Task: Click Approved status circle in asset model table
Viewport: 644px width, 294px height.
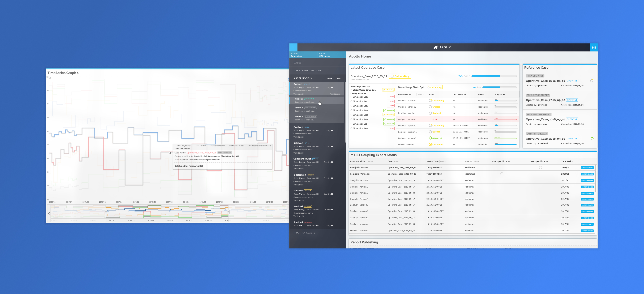Action: point(430,138)
